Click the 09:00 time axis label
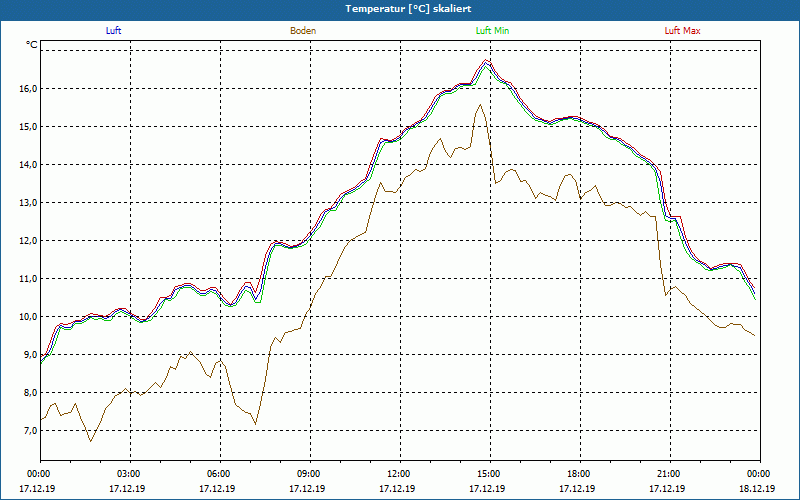 (x=308, y=474)
